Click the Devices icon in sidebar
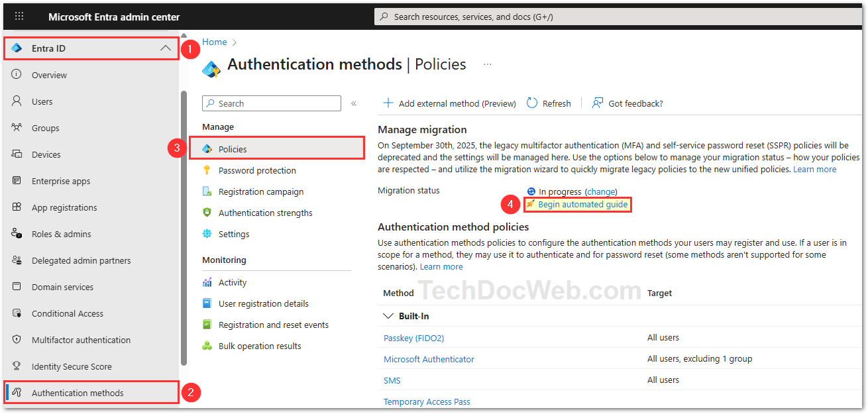Screen dimensions: 868x414 pos(17,154)
